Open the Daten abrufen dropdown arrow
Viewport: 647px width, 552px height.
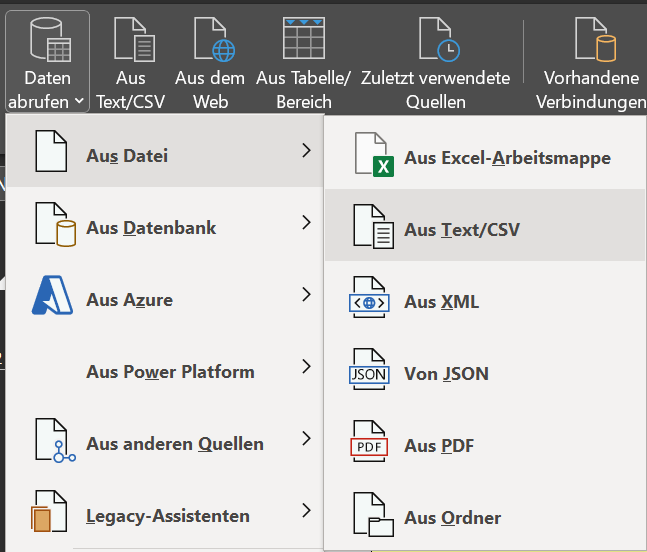pyautogui.click(x=78, y=102)
